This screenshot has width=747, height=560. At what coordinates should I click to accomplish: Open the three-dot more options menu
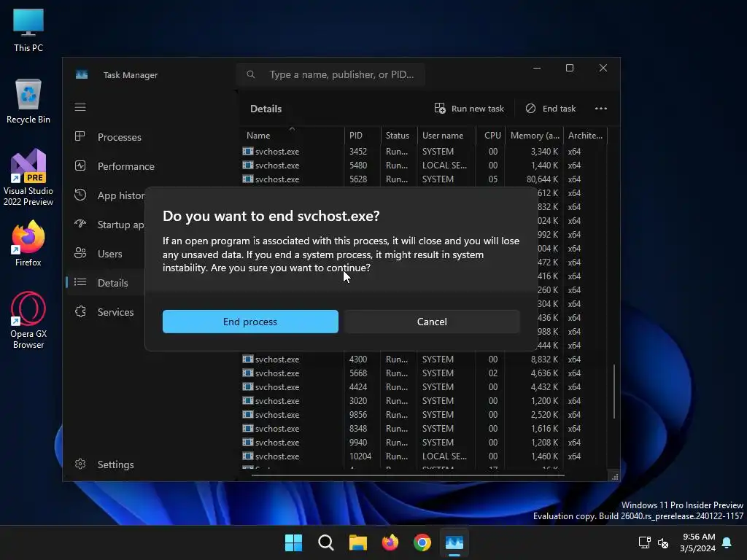tap(601, 109)
